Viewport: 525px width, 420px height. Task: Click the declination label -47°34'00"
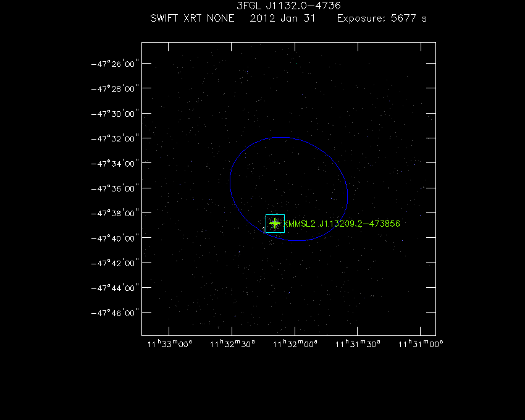tap(115, 164)
